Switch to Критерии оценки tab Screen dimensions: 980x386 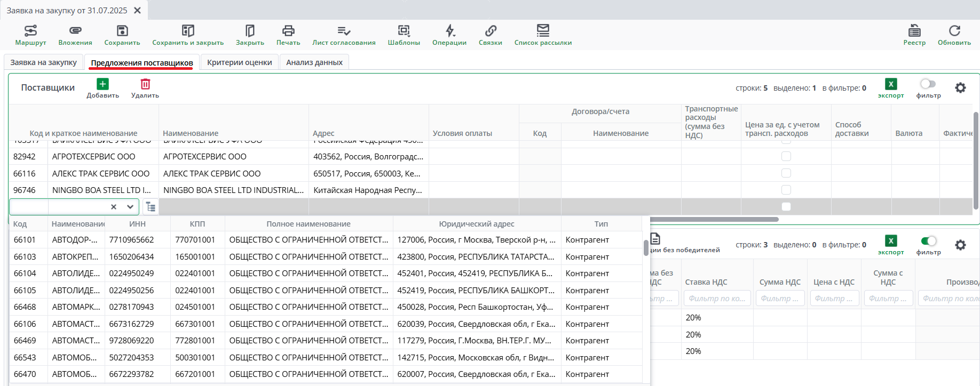[x=239, y=62]
